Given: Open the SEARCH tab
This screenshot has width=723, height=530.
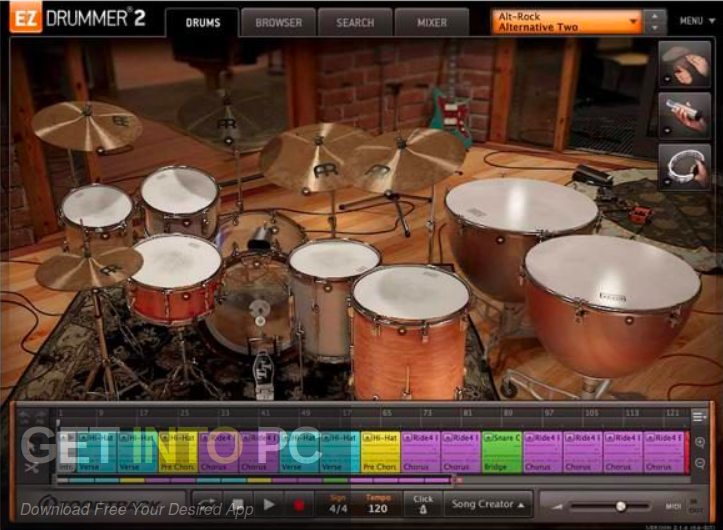Looking at the screenshot, I should (x=355, y=22).
